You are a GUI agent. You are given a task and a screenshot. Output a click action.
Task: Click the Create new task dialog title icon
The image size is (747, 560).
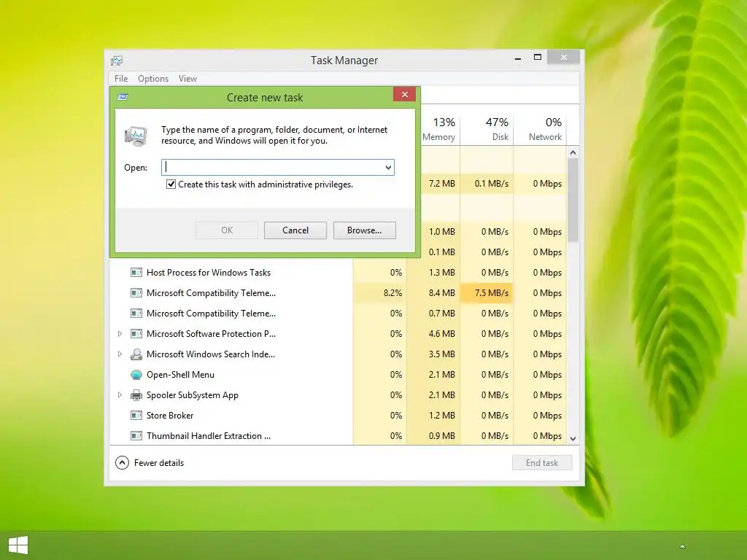123,97
